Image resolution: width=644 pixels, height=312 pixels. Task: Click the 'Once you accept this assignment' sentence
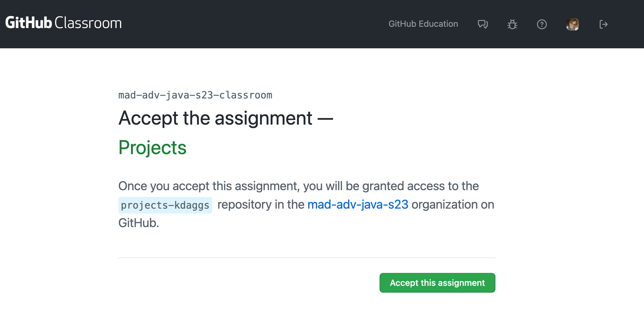[208, 186]
